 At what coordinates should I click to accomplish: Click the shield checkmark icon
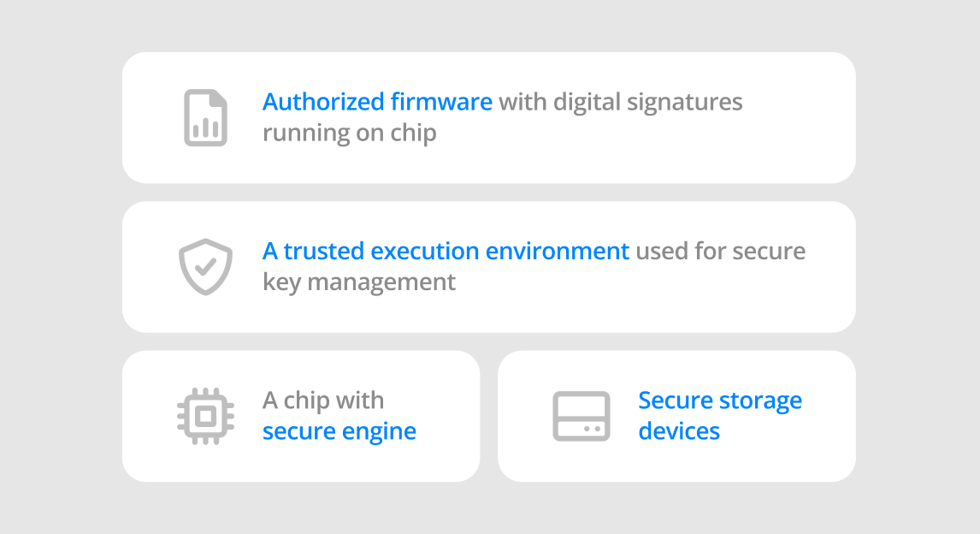[x=205, y=267]
